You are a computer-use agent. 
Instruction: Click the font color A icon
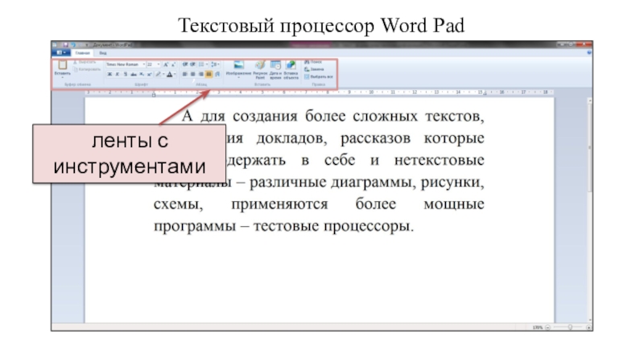(169, 74)
